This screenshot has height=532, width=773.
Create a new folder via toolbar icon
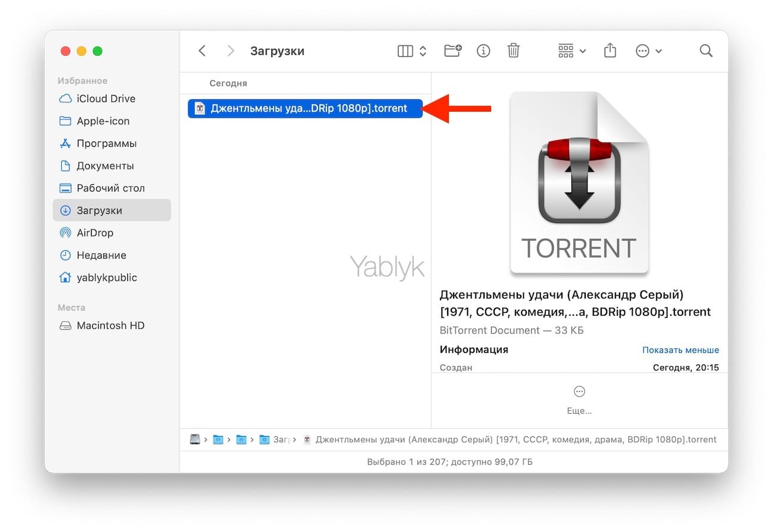(x=453, y=51)
